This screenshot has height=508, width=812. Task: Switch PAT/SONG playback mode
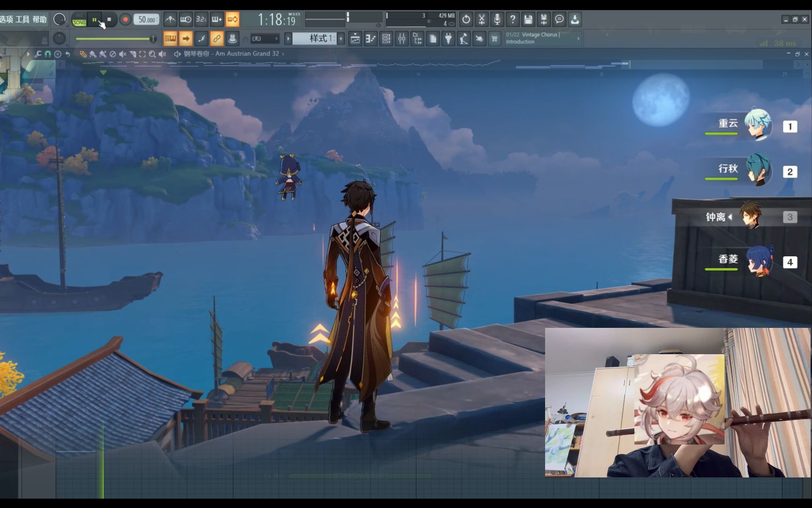[79, 19]
